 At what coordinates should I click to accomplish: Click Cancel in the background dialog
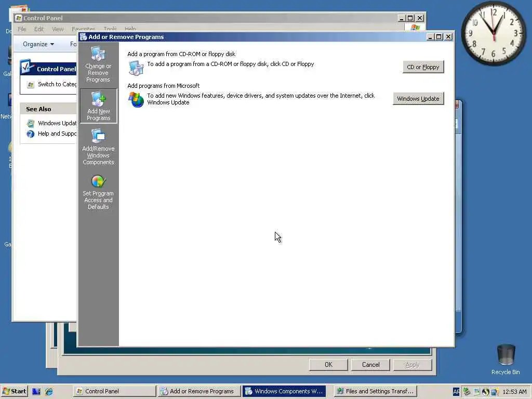coord(370,365)
